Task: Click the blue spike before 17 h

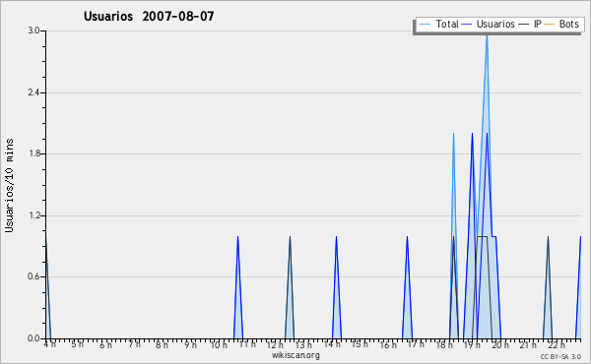Action: pos(407,287)
